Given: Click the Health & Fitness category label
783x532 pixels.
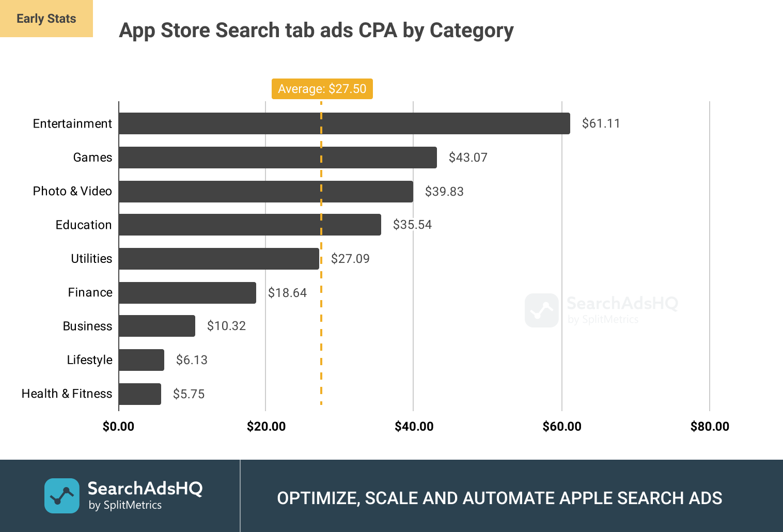Looking at the screenshot, I should coord(67,394).
